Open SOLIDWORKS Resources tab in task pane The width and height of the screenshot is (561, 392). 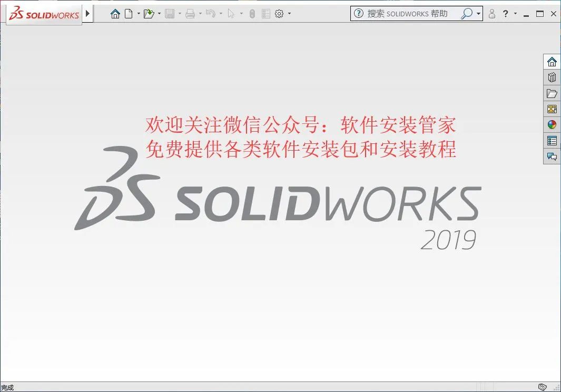552,62
